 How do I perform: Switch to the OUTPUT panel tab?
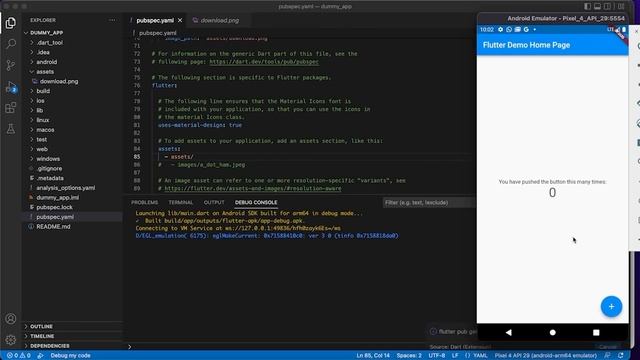(x=214, y=202)
